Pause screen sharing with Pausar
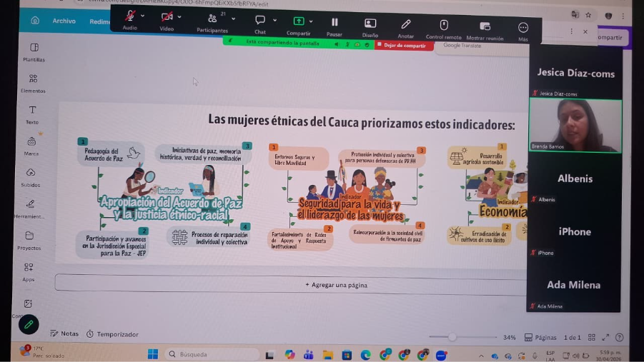 click(x=335, y=26)
